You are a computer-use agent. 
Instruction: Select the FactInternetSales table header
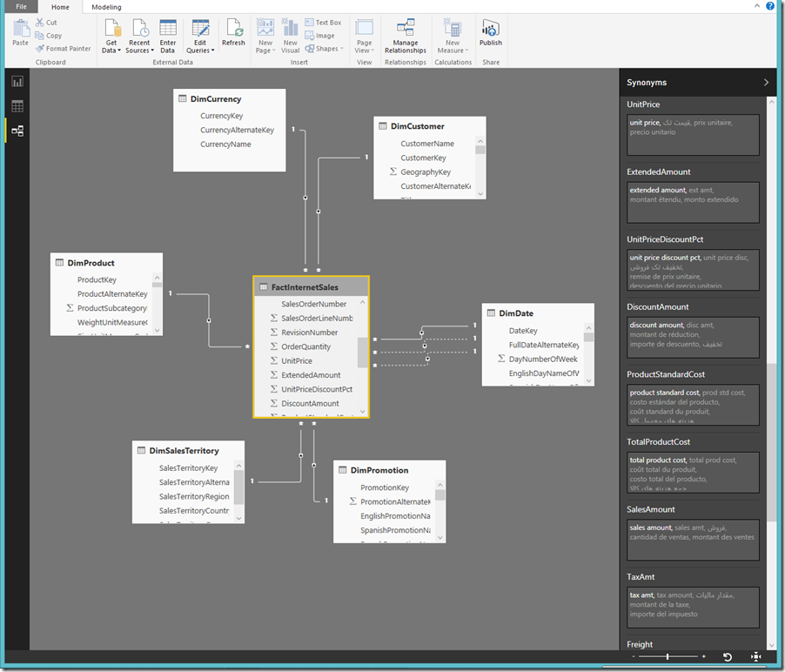[311, 287]
